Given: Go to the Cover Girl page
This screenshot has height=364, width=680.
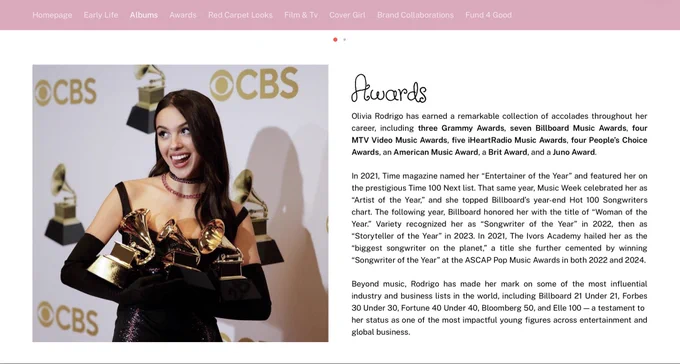Looking at the screenshot, I should coord(347,15).
